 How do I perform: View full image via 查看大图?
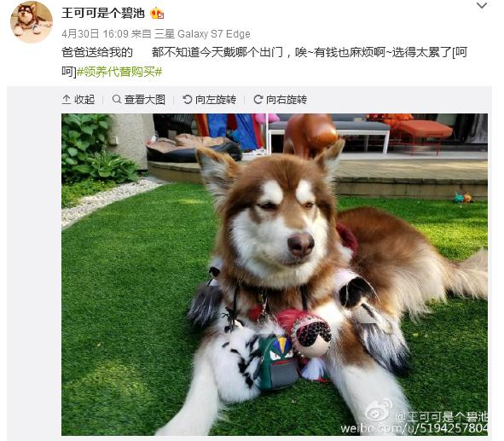click(x=145, y=100)
